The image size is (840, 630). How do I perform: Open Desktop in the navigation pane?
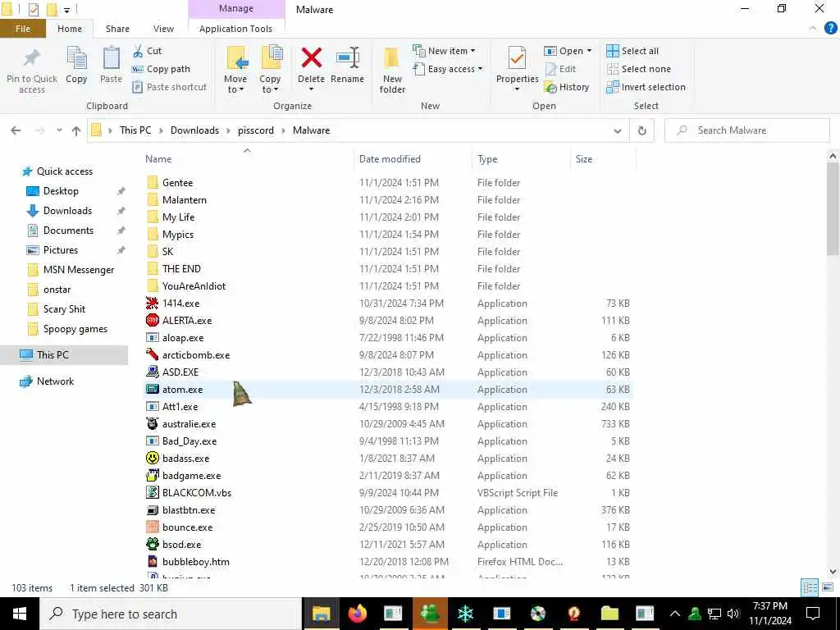pos(61,191)
